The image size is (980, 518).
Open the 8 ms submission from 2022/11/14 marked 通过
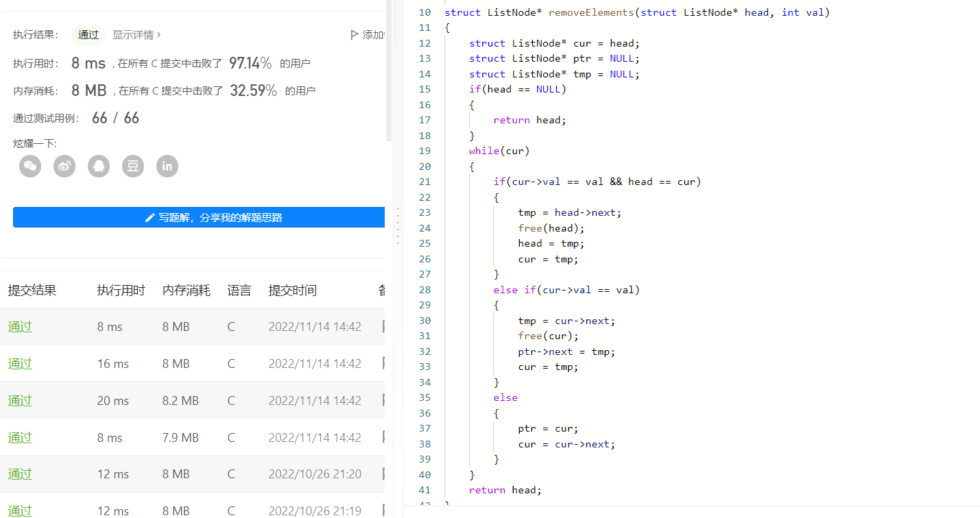click(x=20, y=327)
